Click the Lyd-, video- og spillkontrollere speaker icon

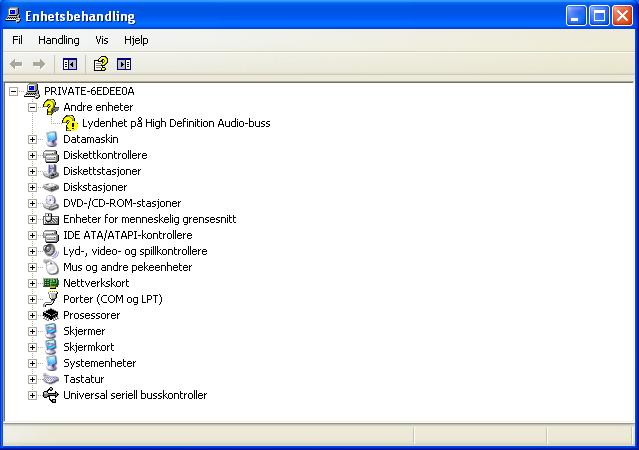click(x=51, y=251)
